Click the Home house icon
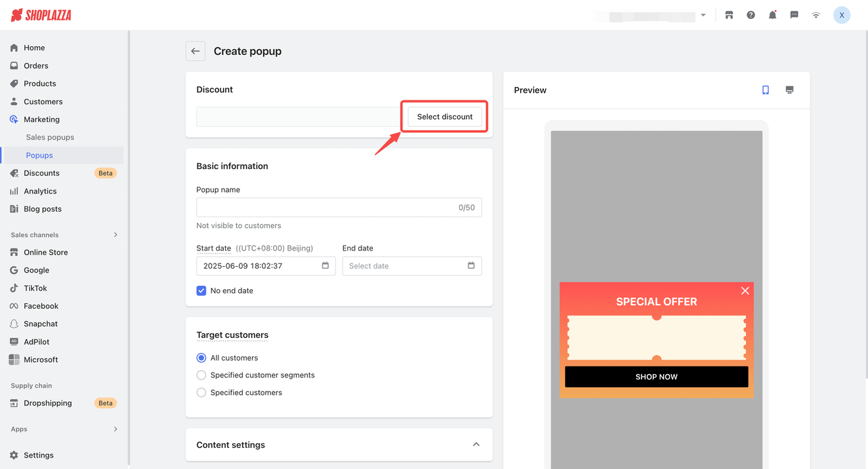 click(14, 48)
